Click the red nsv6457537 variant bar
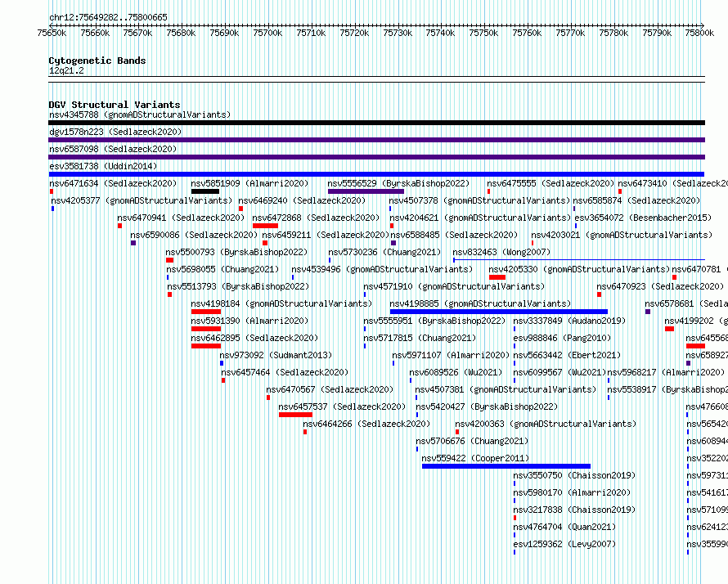 (x=295, y=415)
